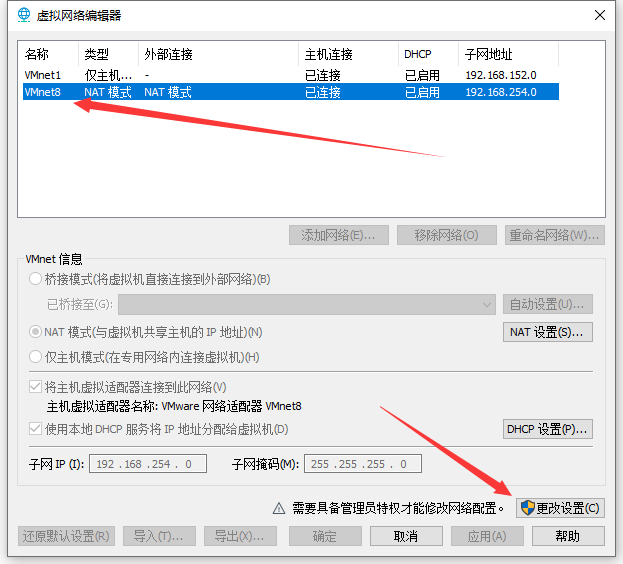Click the 重命名网络(W)... button
623x564 pixels.
[555, 235]
